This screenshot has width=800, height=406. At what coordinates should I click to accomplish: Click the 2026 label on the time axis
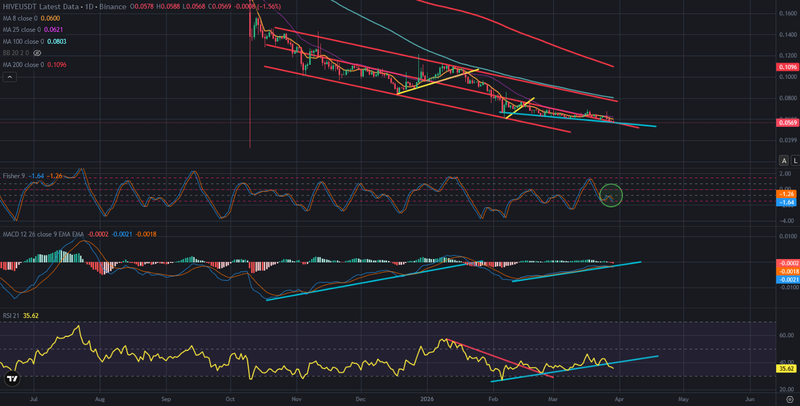(x=427, y=397)
